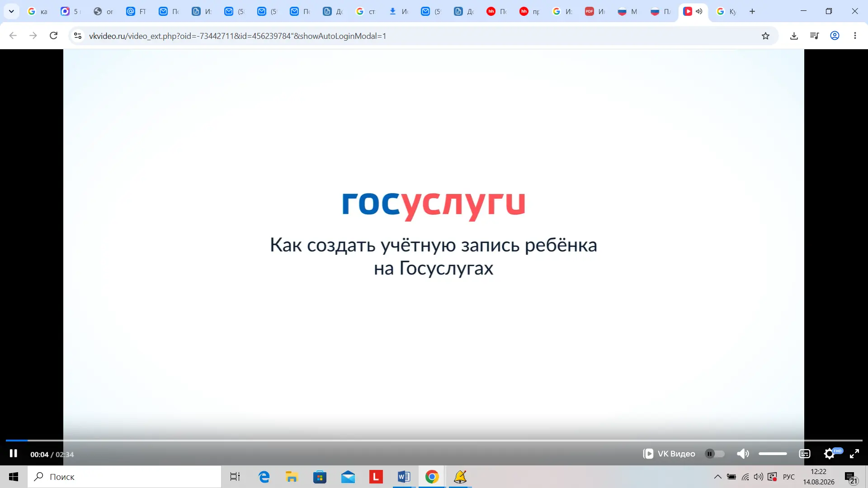Show hidden system tray icons
The image size is (868, 488).
[717, 477]
